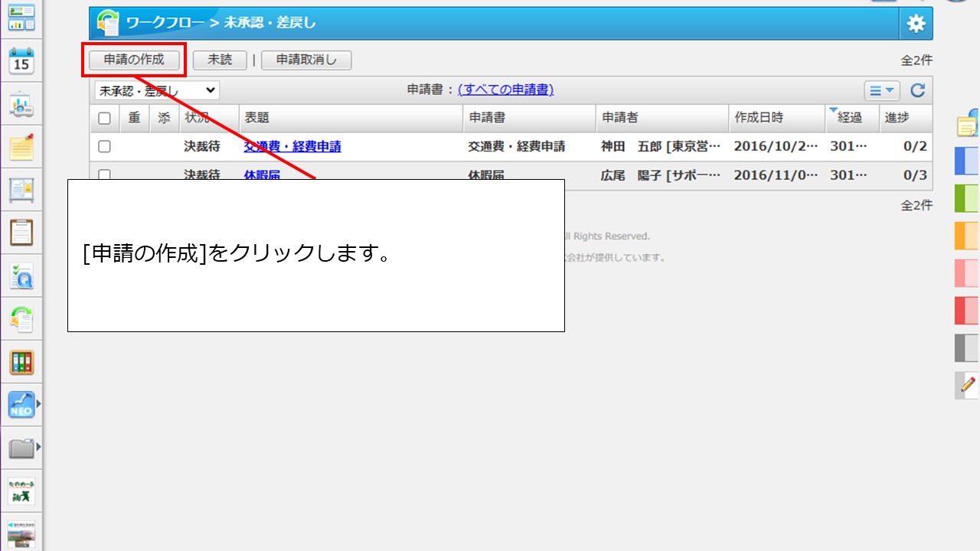Click the 申請の作成 button

click(x=134, y=60)
